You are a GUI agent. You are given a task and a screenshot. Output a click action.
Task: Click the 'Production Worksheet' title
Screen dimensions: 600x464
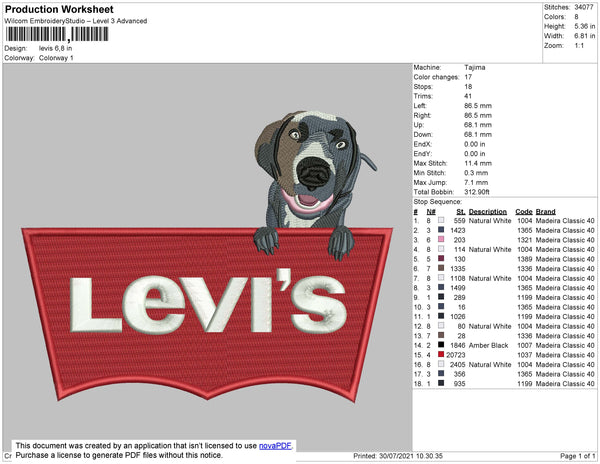tap(59, 10)
